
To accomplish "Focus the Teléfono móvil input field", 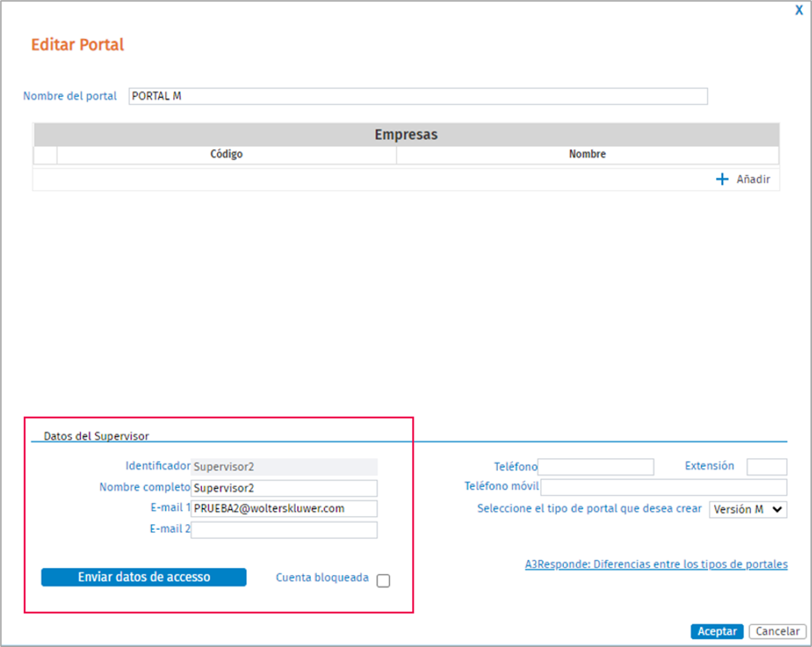I will coord(664,488).
